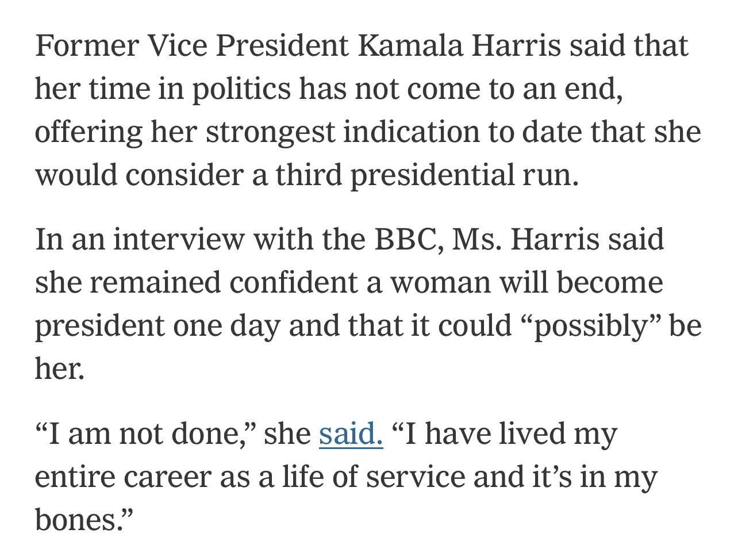Click the word "indication"
The image size is (738, 560).
click(410, 132)
